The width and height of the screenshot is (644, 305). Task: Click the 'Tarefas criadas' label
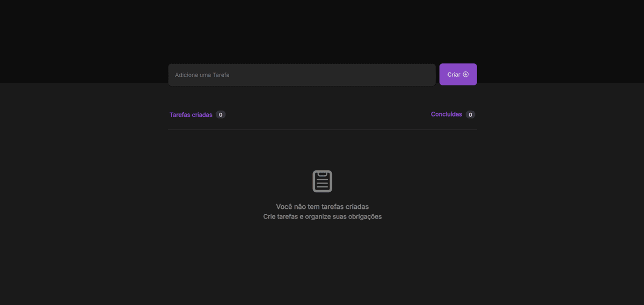tap(191, 115)
